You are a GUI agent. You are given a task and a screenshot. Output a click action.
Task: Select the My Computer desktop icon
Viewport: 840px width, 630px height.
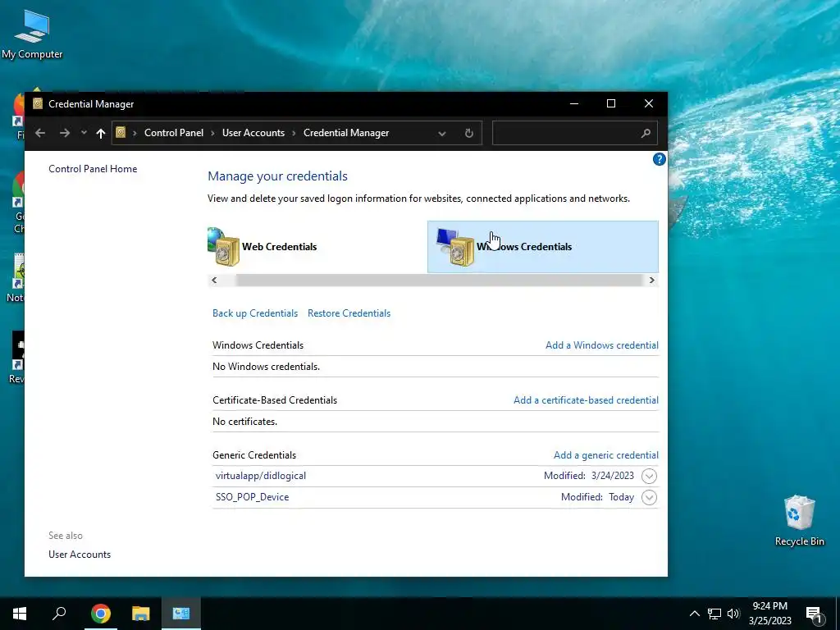tap(32, 34)
